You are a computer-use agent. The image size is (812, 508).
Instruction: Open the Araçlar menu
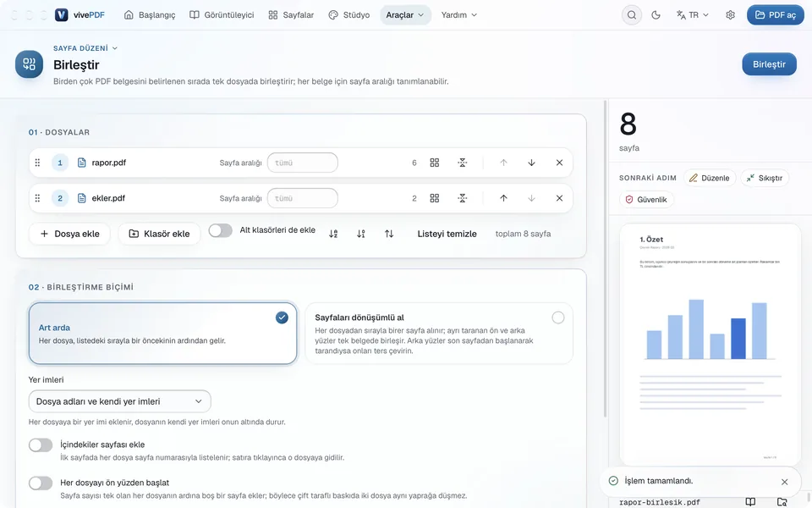pos(405,15)
